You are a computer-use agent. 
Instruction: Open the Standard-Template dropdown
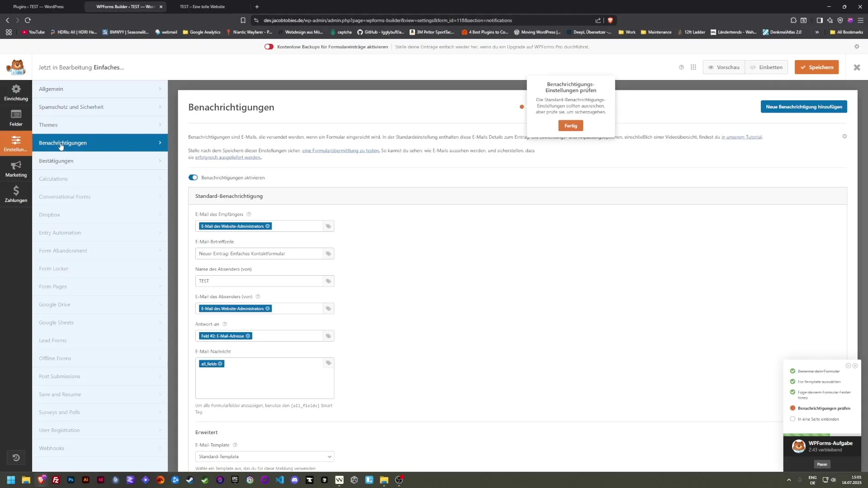[264, 456]
